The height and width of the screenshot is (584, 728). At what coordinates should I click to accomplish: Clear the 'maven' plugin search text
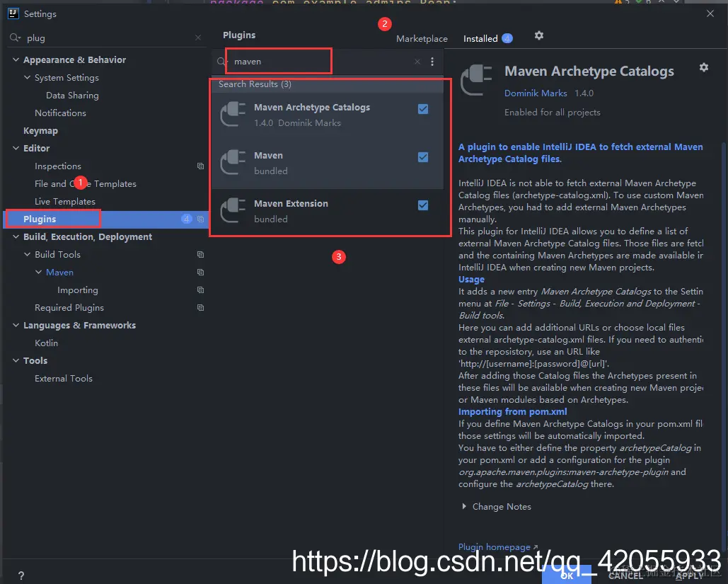[417, 62]
